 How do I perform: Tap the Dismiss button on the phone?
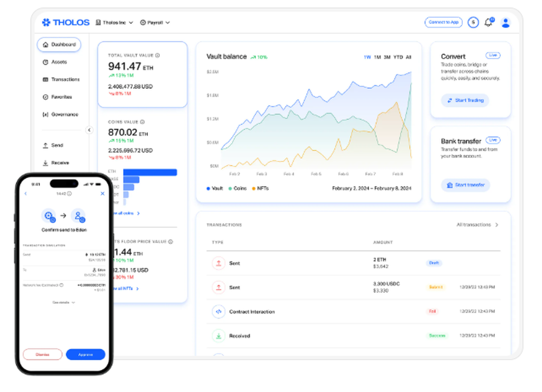click(x=42, y=354)
